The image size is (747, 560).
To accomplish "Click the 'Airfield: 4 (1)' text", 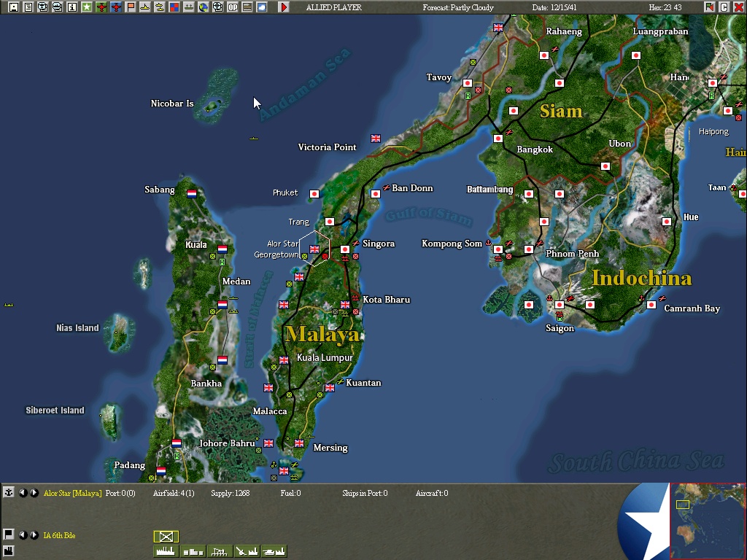I will point(174,493).
